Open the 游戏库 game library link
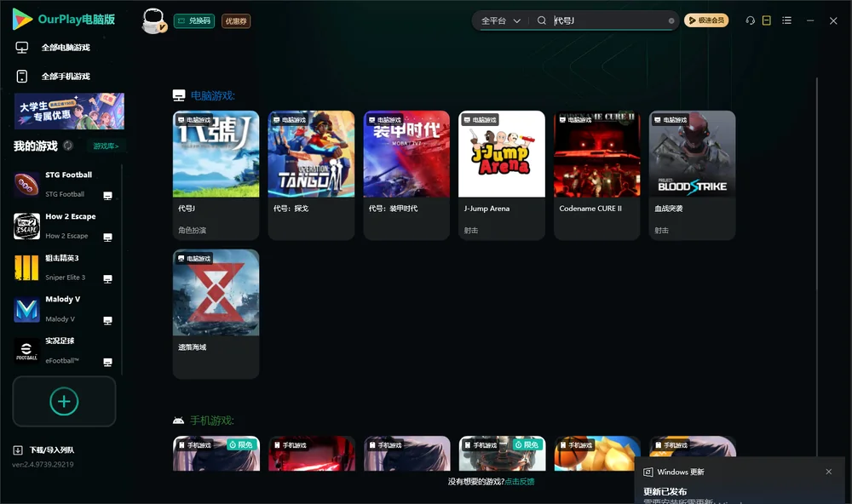This screenshot has height=504, width=852. tap(106, 146)
